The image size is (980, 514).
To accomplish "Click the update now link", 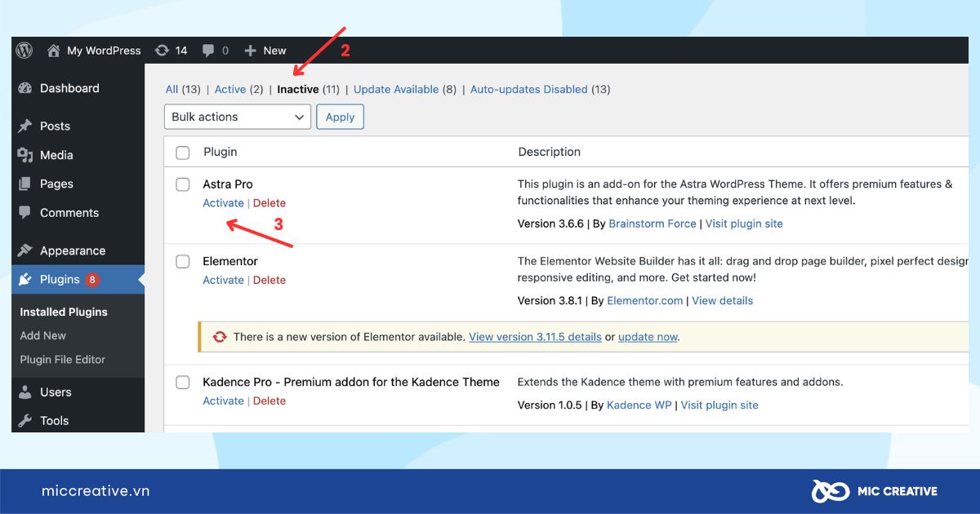I will click(x=648, y=336).
